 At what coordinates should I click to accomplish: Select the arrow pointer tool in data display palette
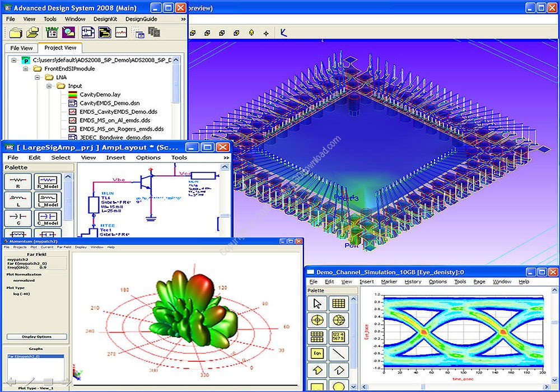[317, 304]
